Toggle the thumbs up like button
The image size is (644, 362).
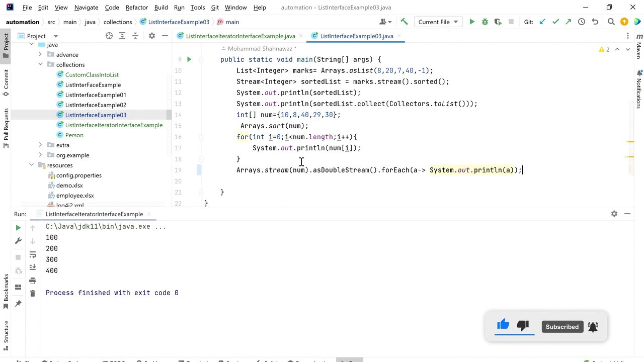point(503,325)
